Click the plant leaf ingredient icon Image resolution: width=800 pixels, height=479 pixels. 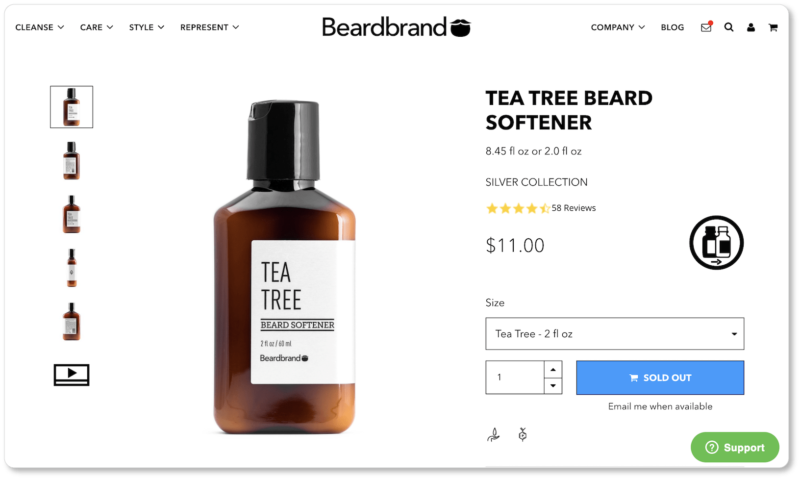[x=493, y=435]
